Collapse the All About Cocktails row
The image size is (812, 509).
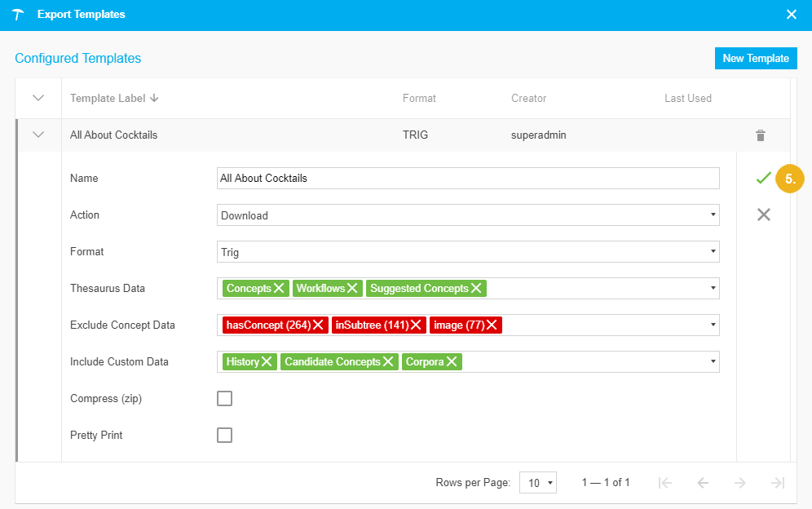(38, 135)
